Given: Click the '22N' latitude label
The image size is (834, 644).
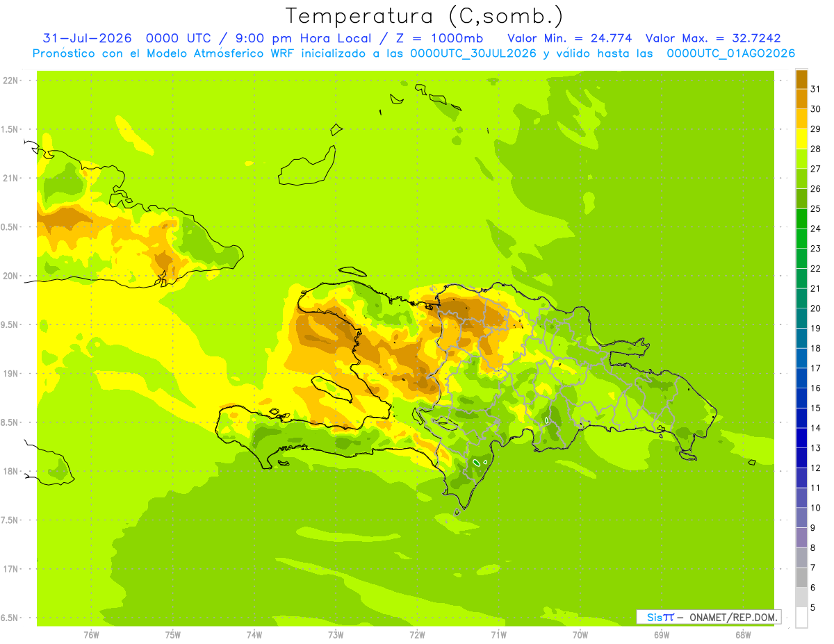Looking at the screenshot, I should click(x=12, y=81).
